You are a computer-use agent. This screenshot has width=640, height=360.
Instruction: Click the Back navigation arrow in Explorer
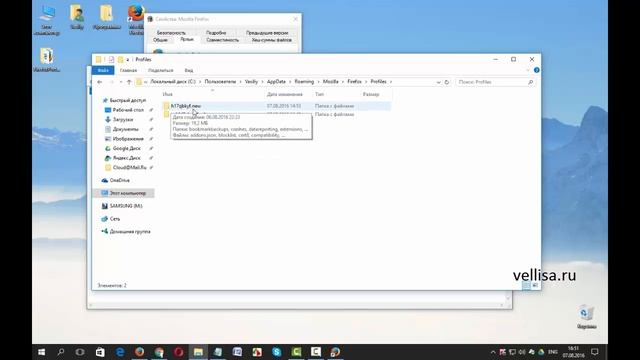[x=100, y=82]
